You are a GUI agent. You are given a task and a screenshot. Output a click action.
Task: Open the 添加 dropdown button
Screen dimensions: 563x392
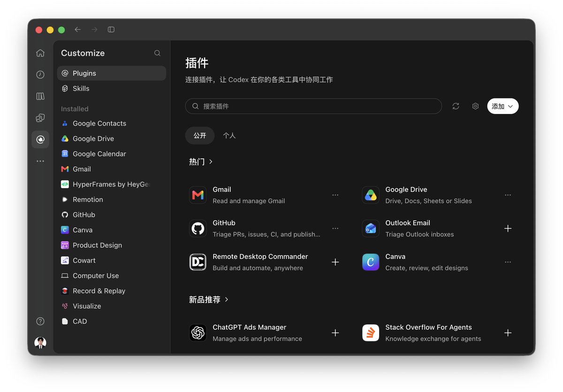502,106
